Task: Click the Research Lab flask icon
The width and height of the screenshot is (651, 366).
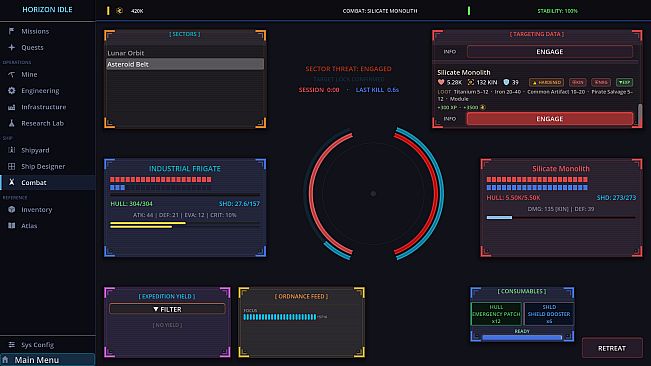Action: (12, 123)
